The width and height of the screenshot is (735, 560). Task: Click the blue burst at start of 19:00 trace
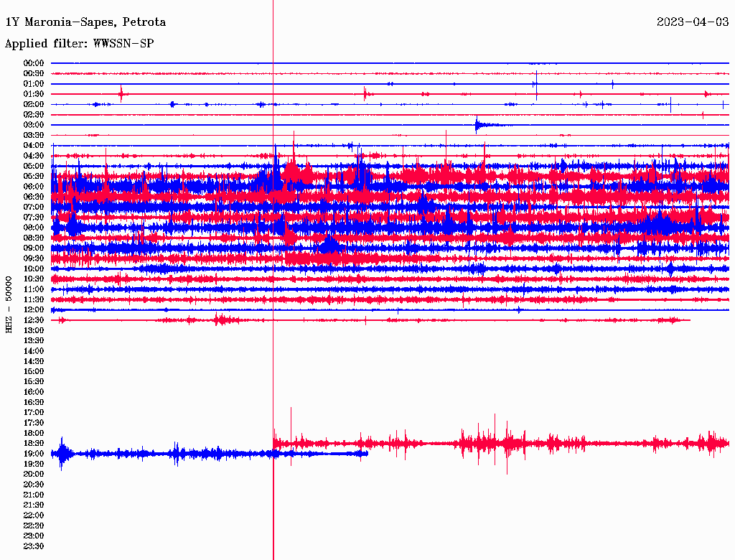coord(62,454)
